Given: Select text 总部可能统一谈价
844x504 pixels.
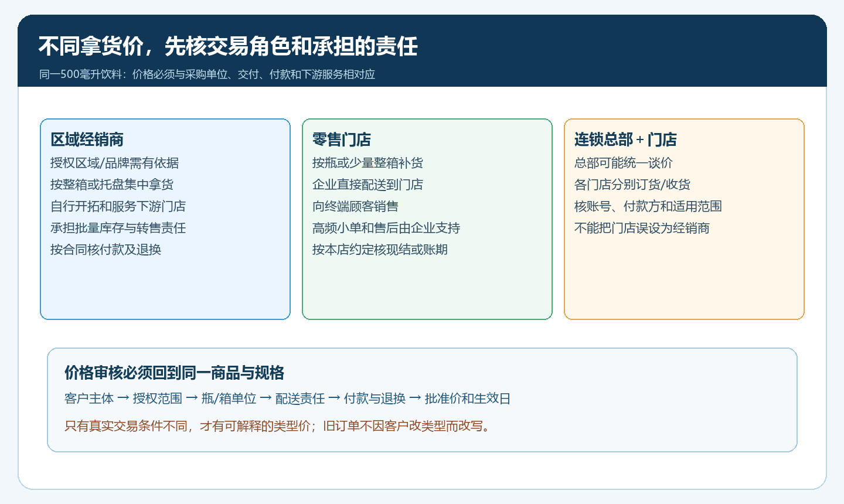Looking at the screenshot, I should click(624, 163).
